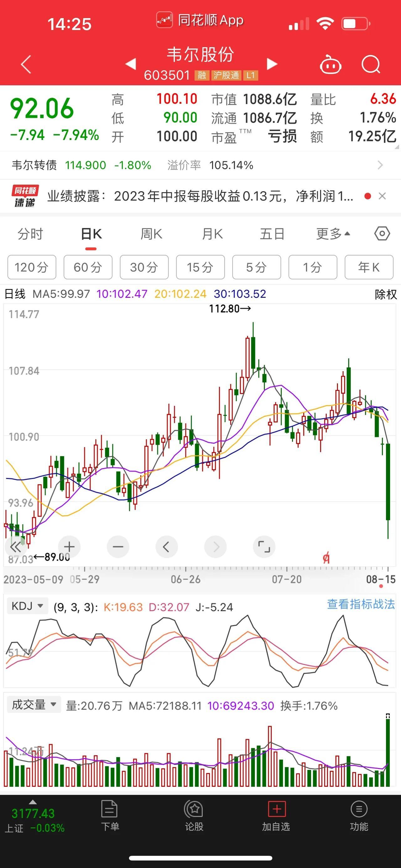Select the 1分 period button

[313, 267]
